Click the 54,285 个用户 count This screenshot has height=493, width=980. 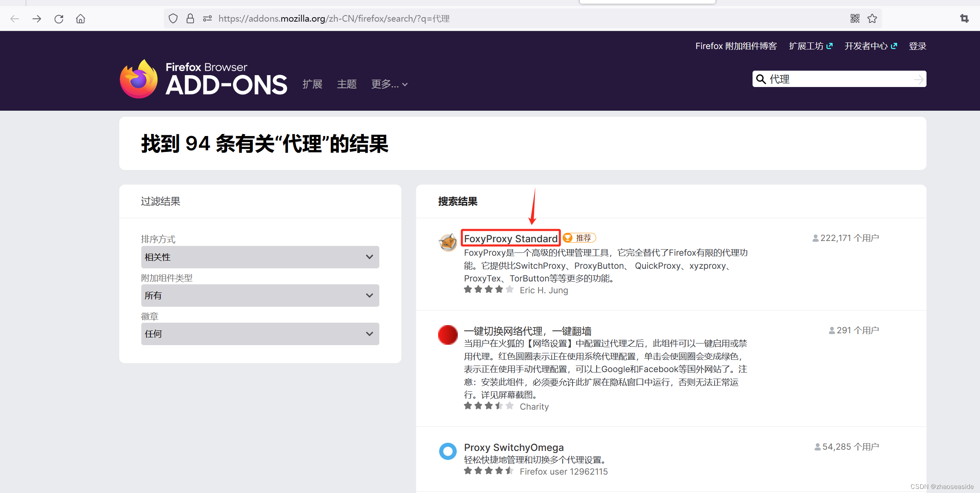tap(846, 446)
